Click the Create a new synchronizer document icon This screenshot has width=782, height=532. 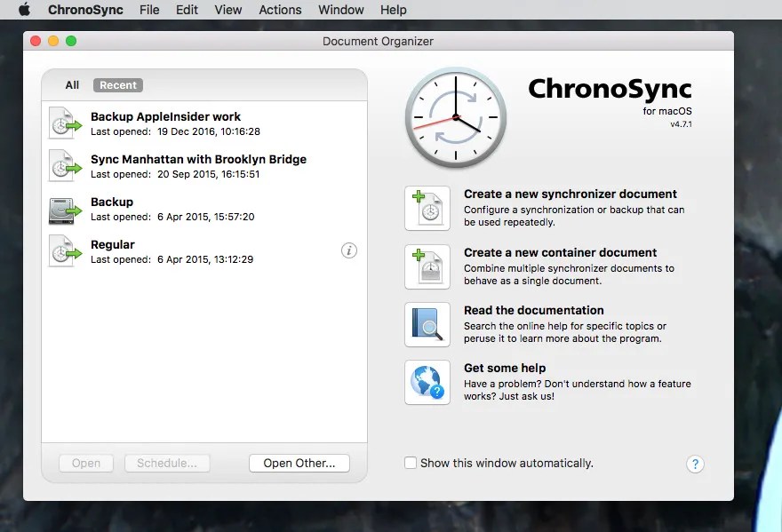pos(427,208)
